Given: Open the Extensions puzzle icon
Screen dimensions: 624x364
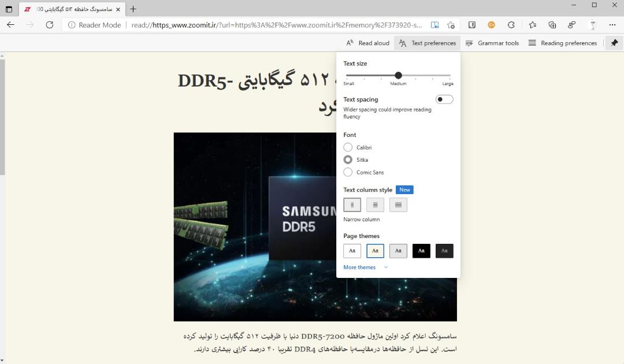Looking at the screenshot, I should 511,25.
